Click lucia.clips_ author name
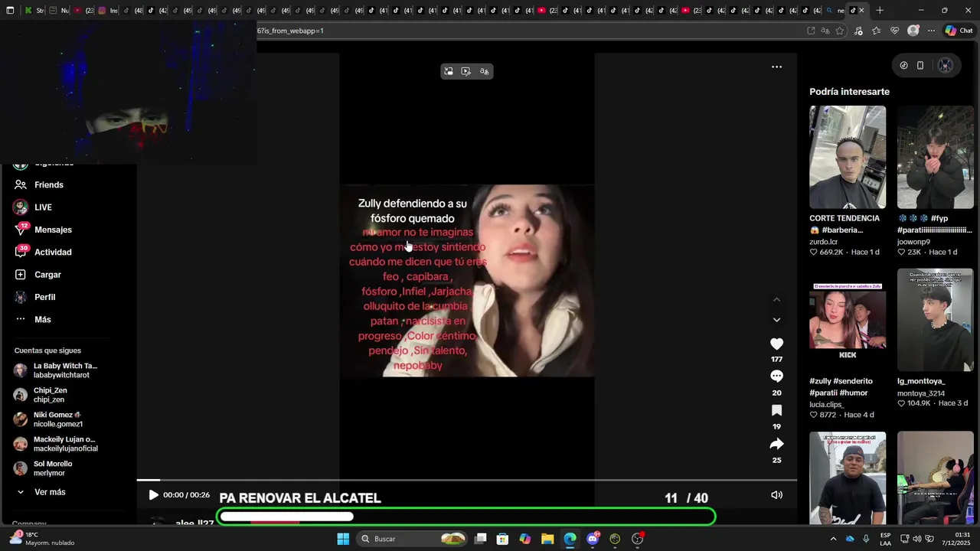 click(x=827, y=404)
